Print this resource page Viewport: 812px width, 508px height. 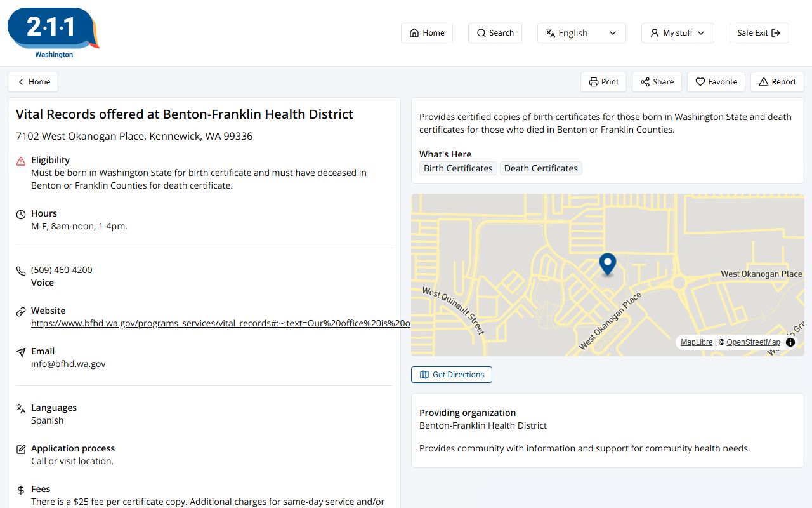point(603,82)
